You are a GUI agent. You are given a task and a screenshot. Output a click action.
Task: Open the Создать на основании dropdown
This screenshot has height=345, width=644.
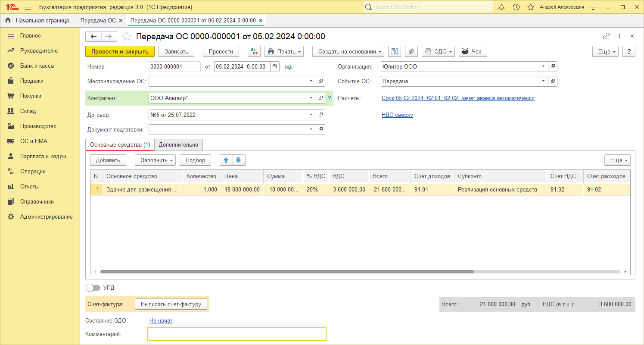click(x=348, y=51)
